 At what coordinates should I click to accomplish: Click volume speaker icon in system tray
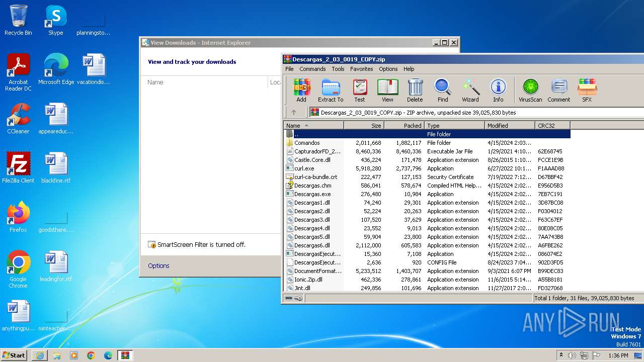point(572,355)
